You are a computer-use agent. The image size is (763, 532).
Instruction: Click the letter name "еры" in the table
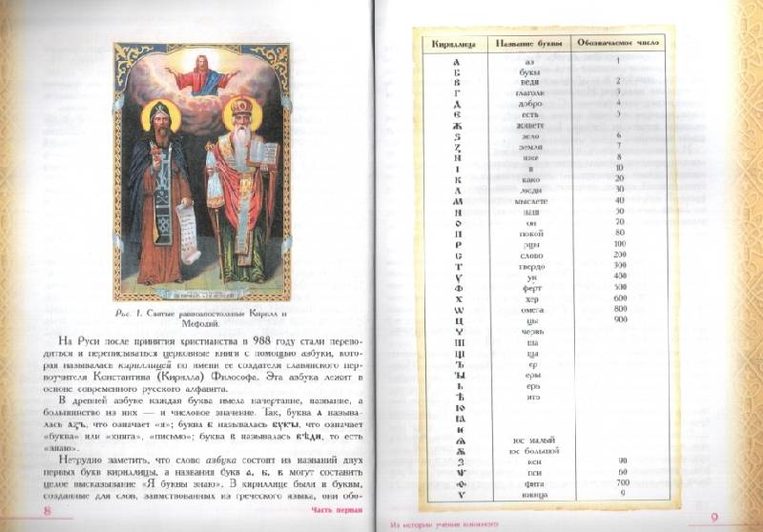point(533,375)
